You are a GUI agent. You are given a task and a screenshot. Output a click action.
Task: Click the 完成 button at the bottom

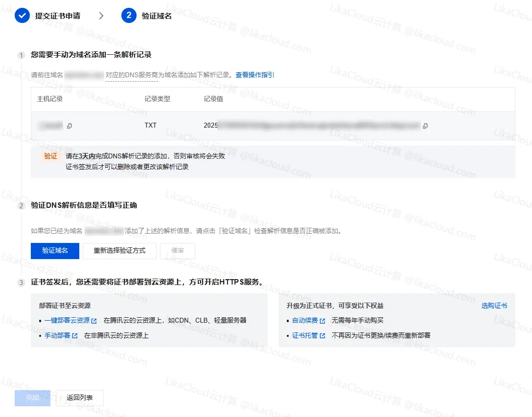(x=32, y=398)
